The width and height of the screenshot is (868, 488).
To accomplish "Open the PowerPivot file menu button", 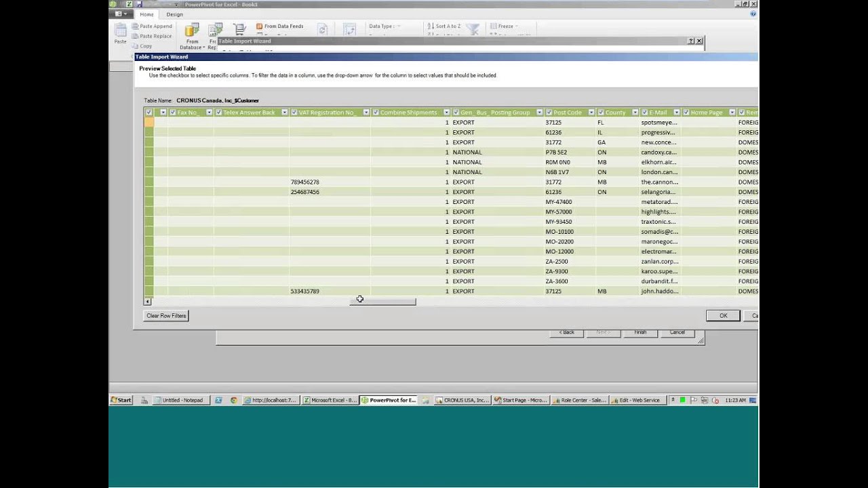I will 120,14.
